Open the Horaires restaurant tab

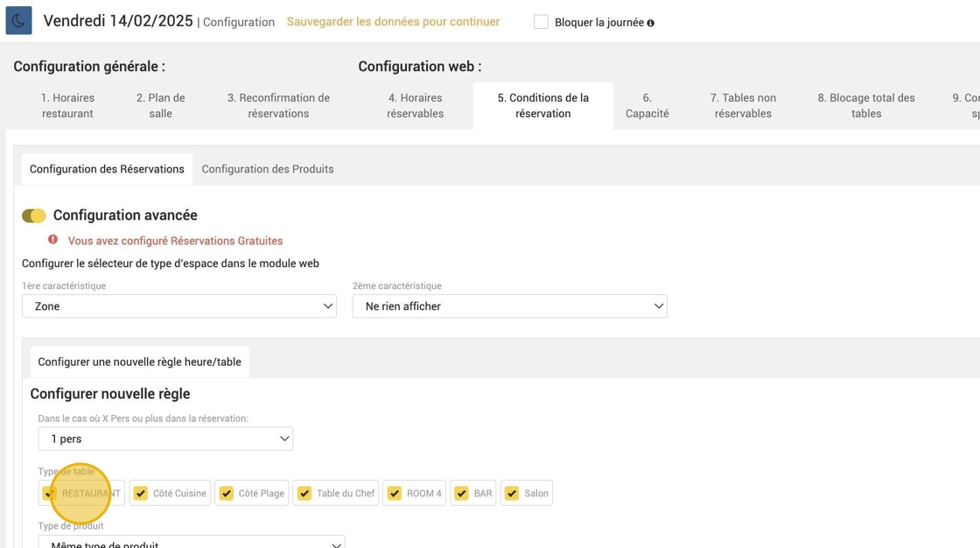(67, 105)
